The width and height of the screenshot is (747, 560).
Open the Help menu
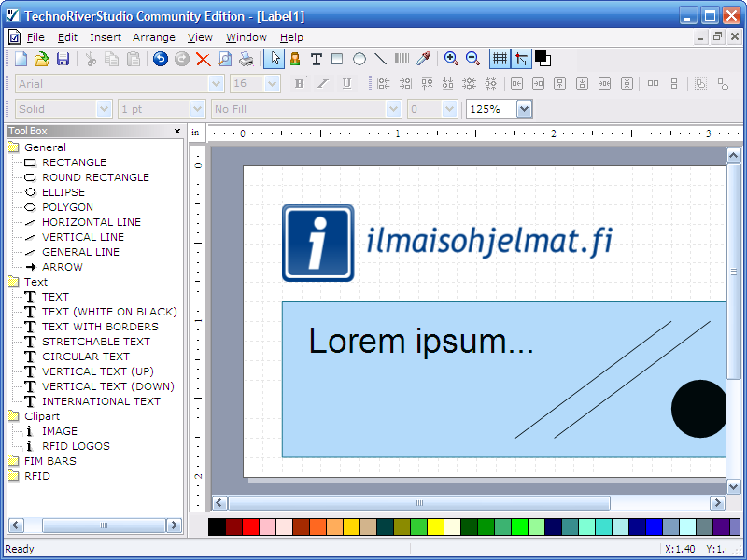coord(291,37)
